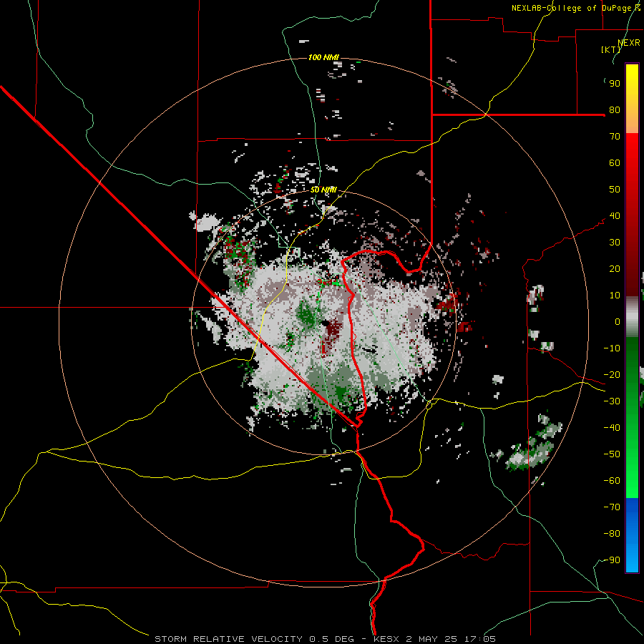Click the -10 value on velocity scale
Image resolution: width=644 pixels, height=644 pixels.
[612, 348]
